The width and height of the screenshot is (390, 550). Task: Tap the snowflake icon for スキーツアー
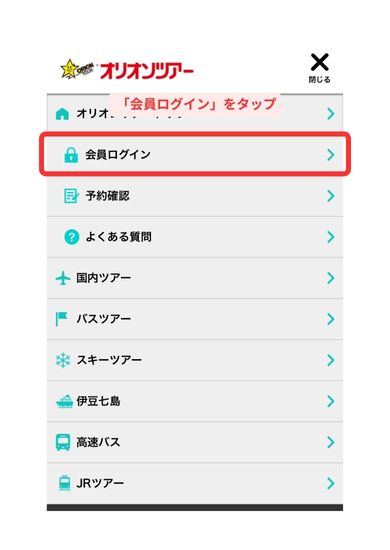[x=63, y=360]
